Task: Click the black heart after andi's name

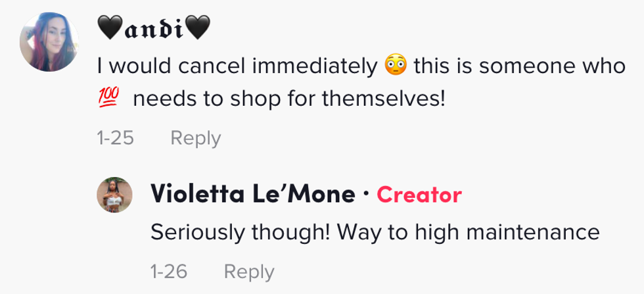Action: pyautogui.click(x=198, y=29)
